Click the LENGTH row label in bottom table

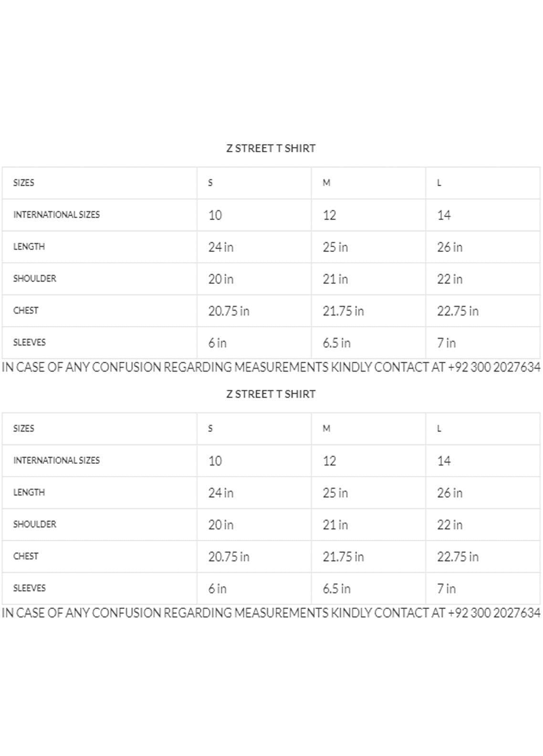pos(29,493)
